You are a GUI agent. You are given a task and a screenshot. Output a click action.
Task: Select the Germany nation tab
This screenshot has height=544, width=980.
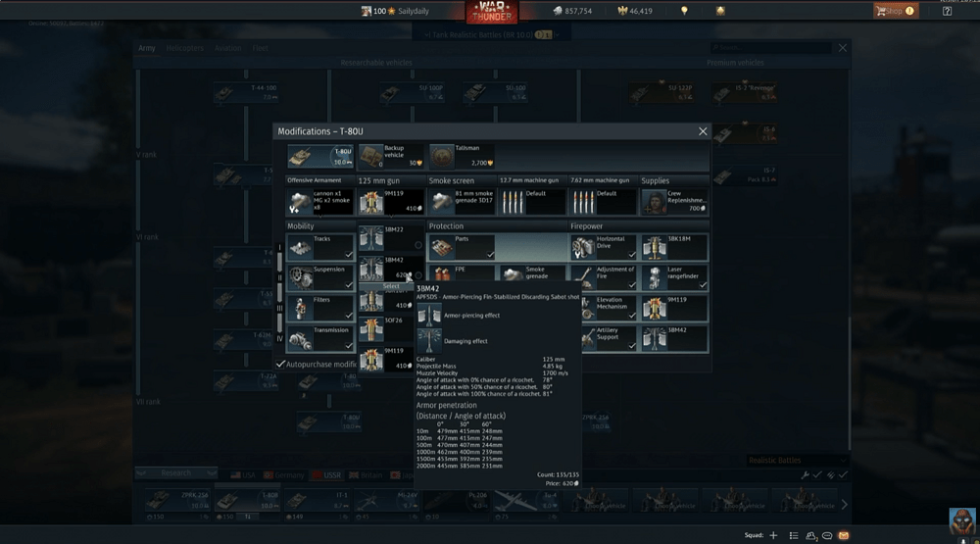click(284, 475)
